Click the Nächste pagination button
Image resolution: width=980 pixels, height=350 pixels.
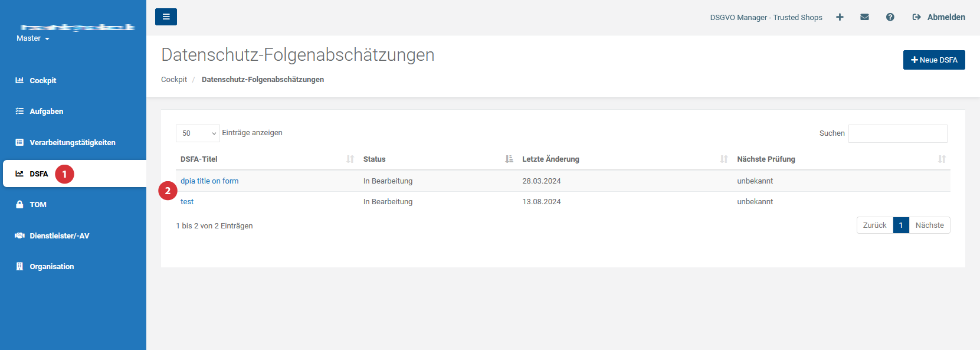929,225
